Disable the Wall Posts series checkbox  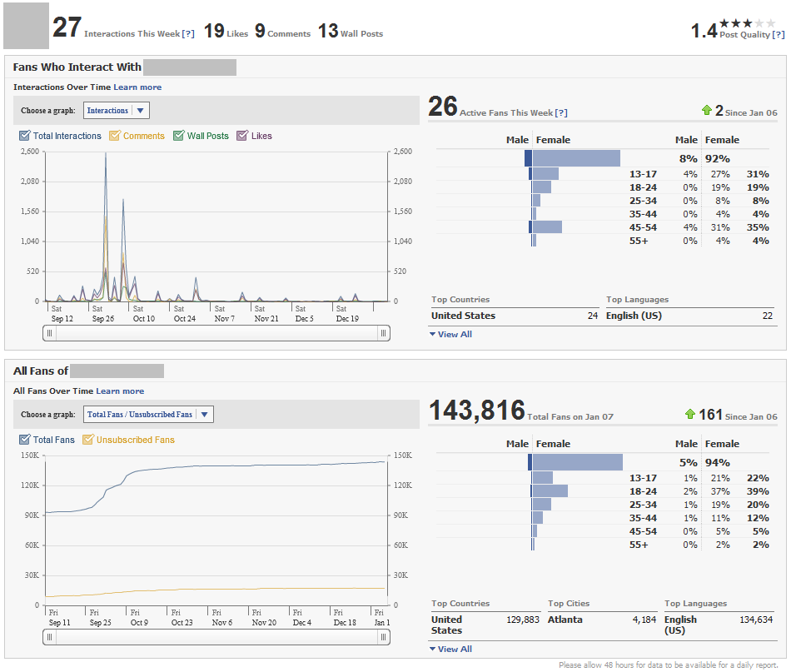tap(179, 136)
